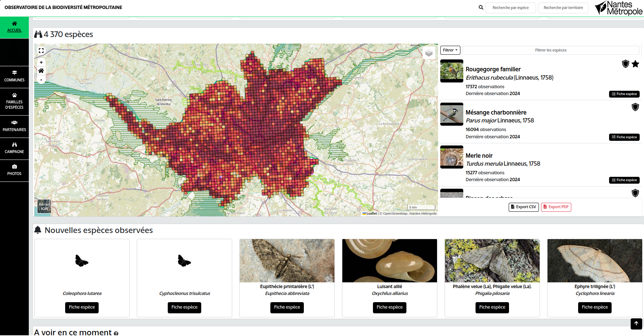Go to Familles d'espèces section
Screen dimensions: 644x336
point(14,101)
